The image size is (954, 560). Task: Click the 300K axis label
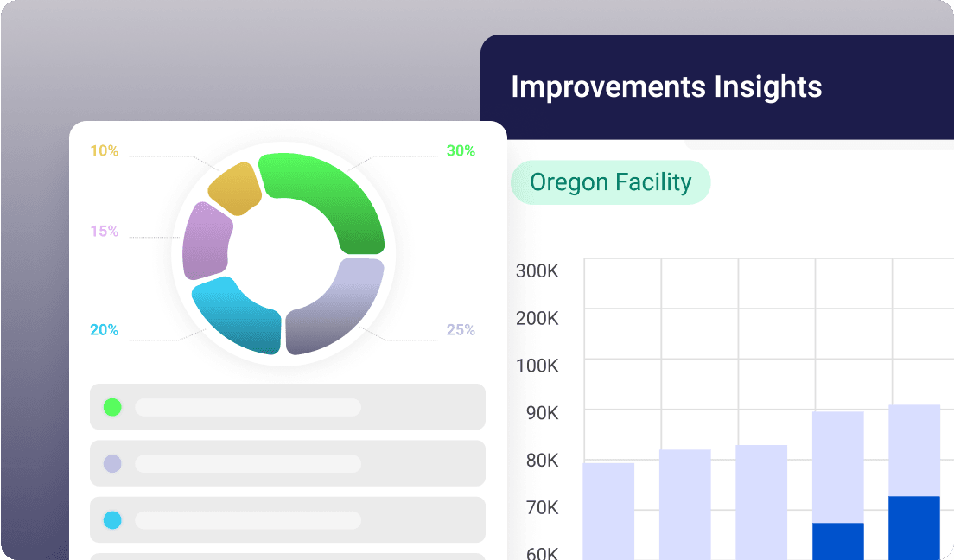tap(537, 271)
